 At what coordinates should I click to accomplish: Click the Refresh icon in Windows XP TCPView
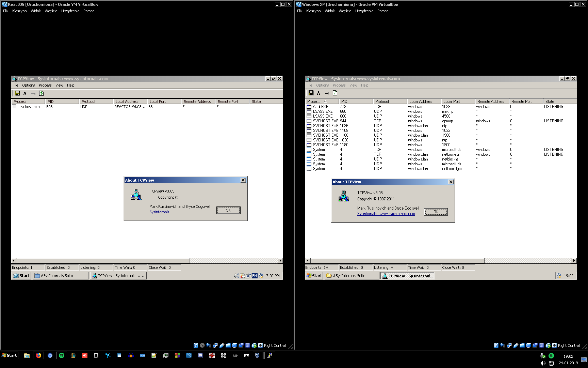point(335,93)
